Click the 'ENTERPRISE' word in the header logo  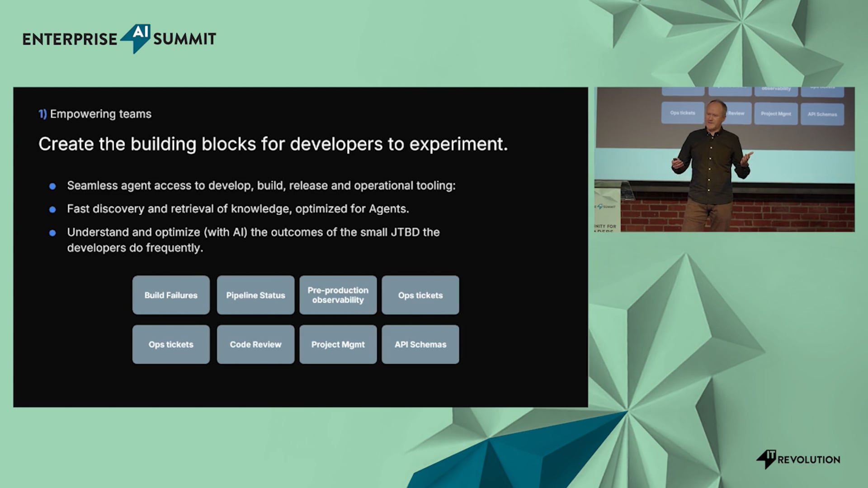click(x=70, y=39)
